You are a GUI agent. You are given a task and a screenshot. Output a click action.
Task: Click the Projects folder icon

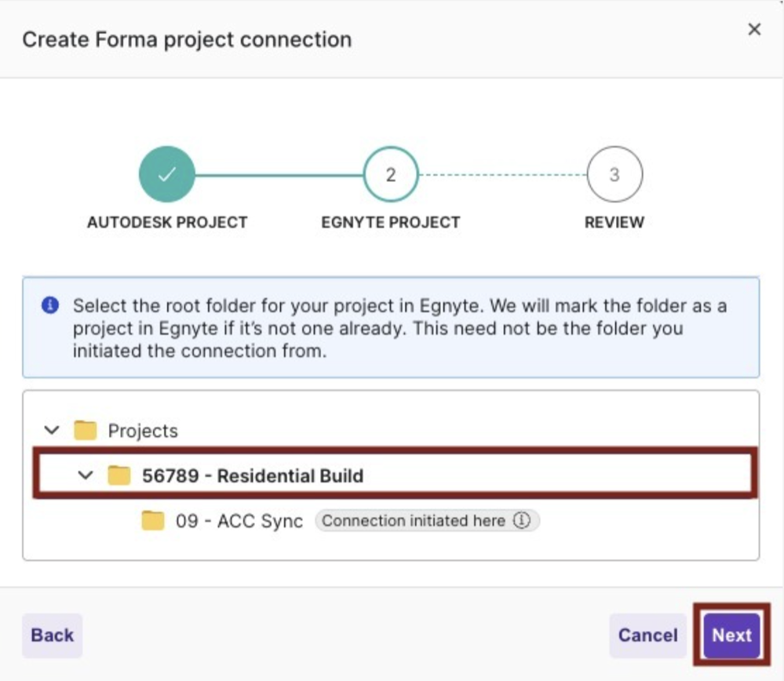(x=86, y=430)
